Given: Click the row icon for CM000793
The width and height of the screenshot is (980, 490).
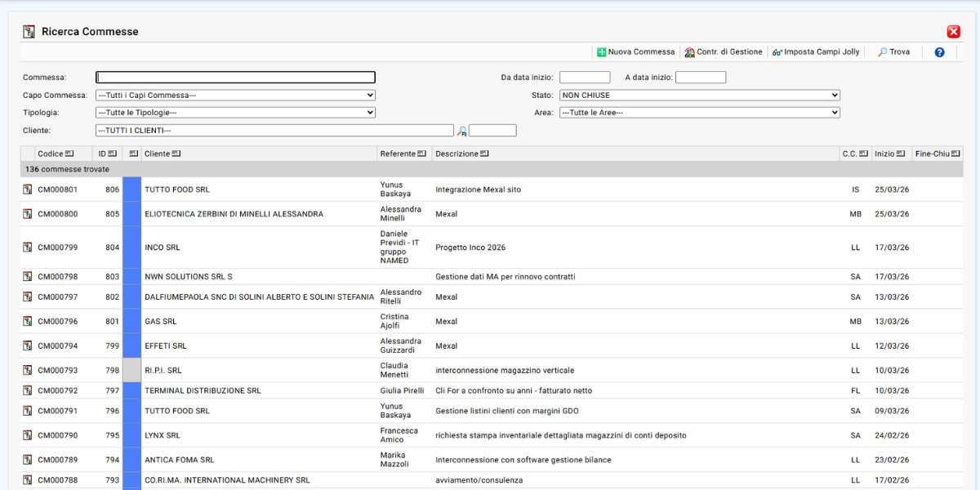Looking at the screenshot, I should [x=27, y=370].
